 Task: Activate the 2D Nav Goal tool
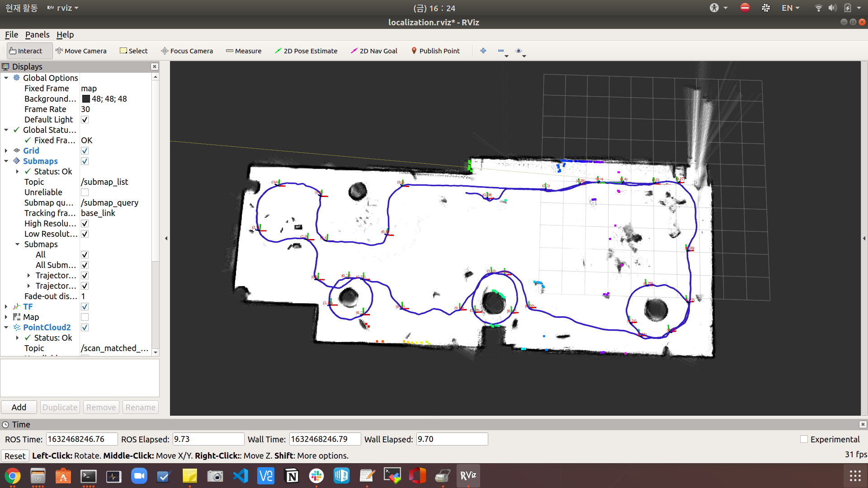point(374,51)
